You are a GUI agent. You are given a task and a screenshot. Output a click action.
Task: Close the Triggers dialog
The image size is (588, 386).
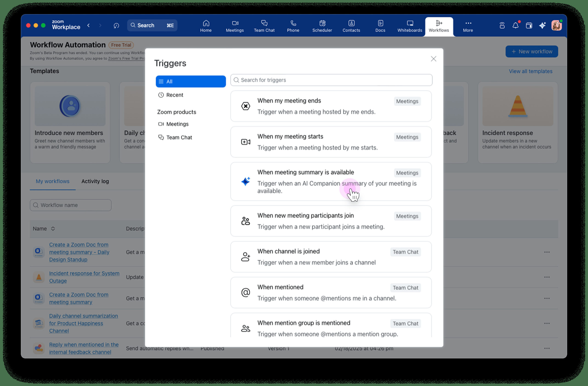(x=433, y=59)
